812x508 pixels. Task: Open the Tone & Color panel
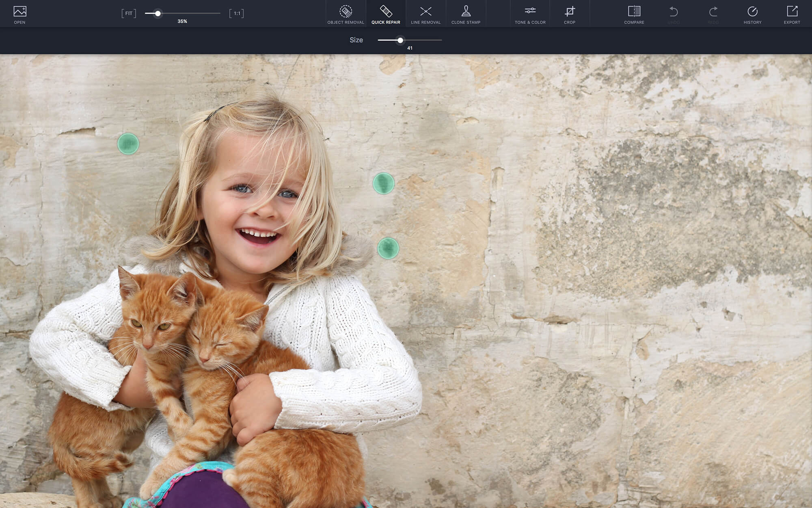530,14
